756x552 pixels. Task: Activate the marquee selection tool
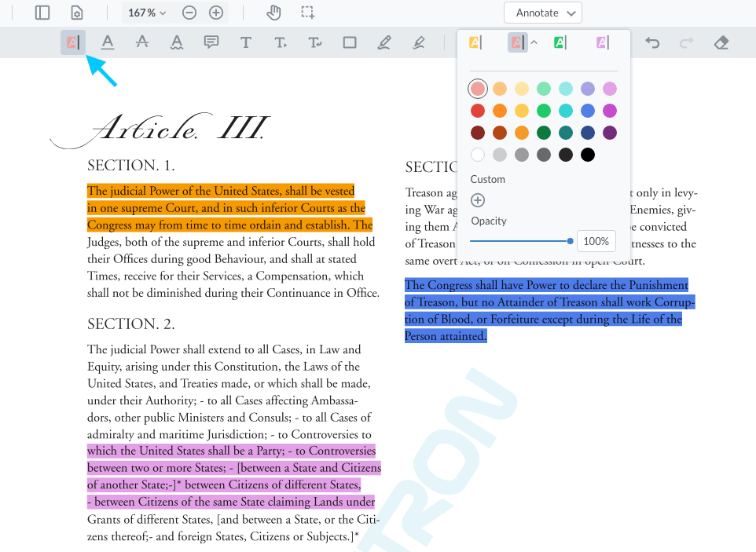[x=308, y=13]
